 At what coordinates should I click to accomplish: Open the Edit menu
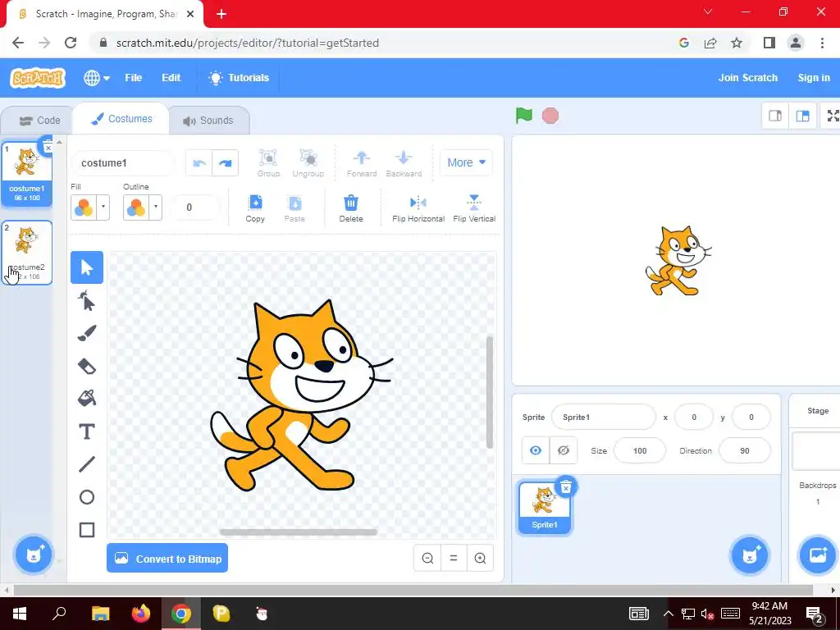click(x=171, y=78)
